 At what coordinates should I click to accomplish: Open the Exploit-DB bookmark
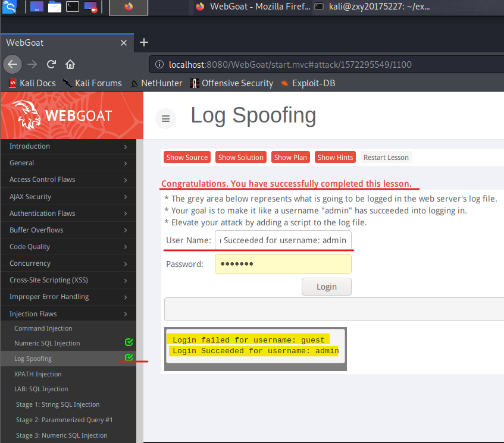(x=308, y=83)
